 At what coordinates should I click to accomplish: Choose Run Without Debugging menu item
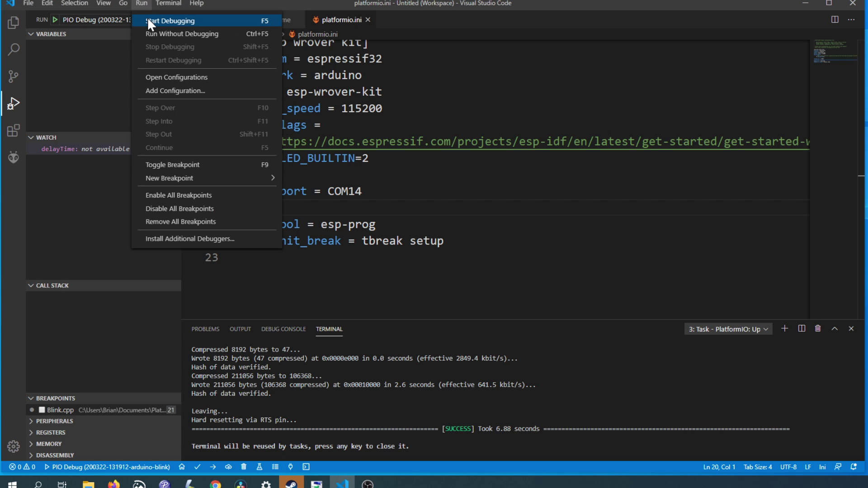(207, 34)
